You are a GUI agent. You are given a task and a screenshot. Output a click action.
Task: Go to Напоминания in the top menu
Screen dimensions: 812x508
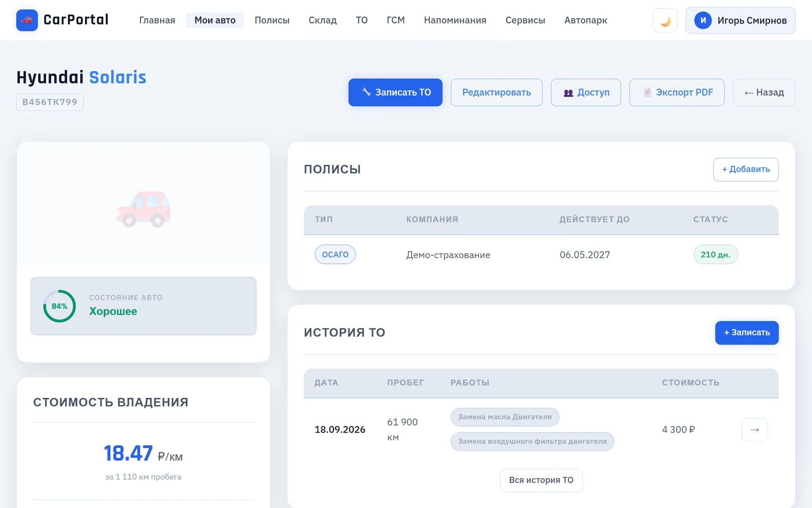pyautogui.click(x=455, y=20)
